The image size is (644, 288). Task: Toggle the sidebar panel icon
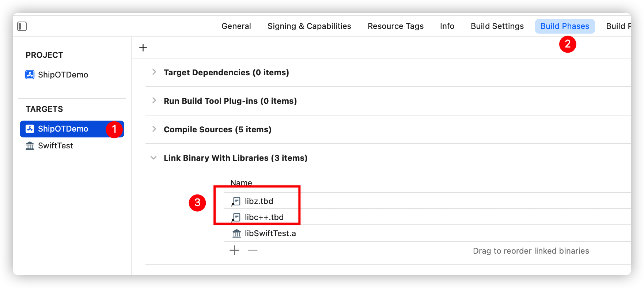pyautogui.click(x=22, y=26)
